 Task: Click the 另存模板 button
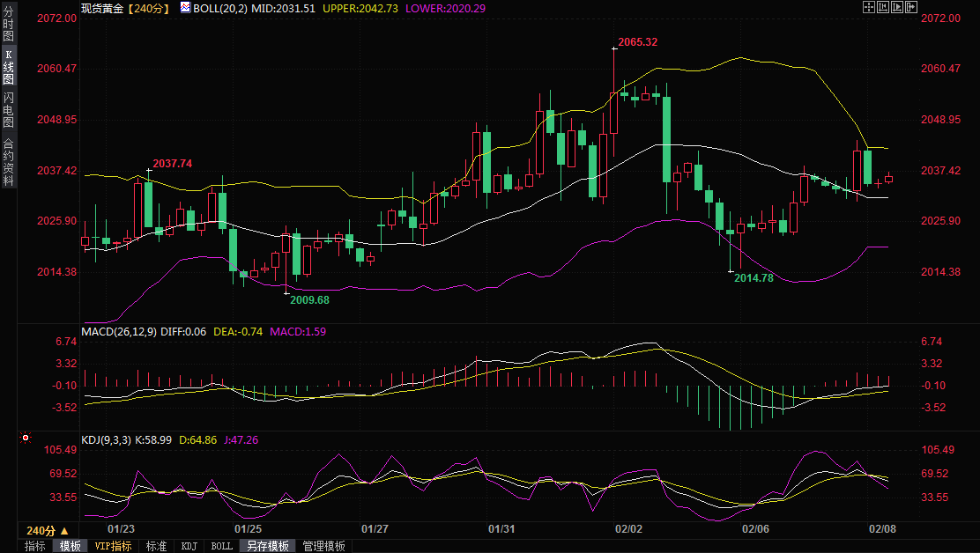pyautogui.click(x=268, y=546)
